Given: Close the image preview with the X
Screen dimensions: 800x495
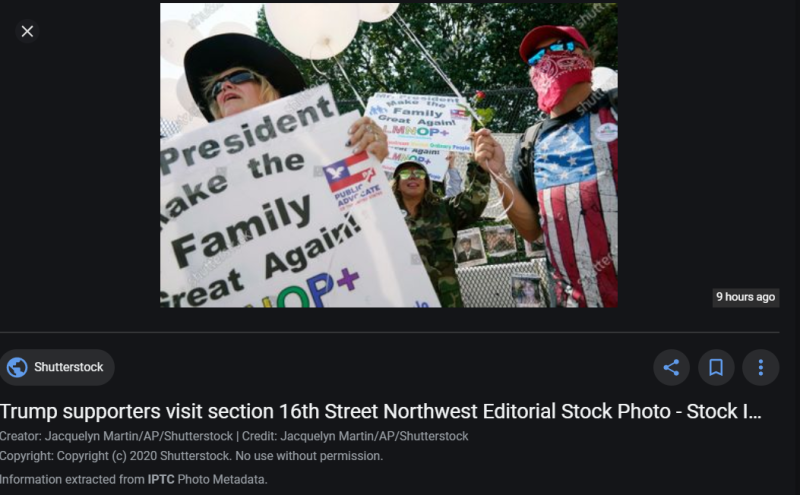Looking at the screenshot, I should (x=28, y=31).
